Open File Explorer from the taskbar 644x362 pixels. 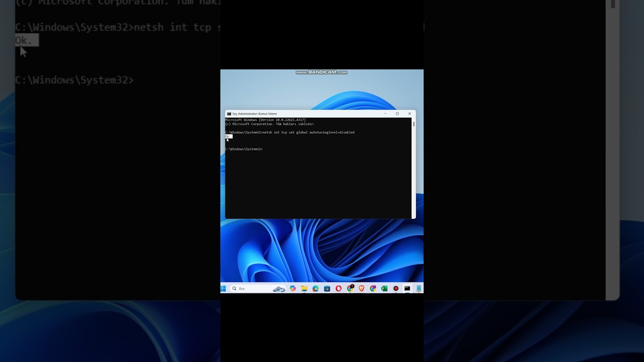pyautogui.click(x=304, y=289)
